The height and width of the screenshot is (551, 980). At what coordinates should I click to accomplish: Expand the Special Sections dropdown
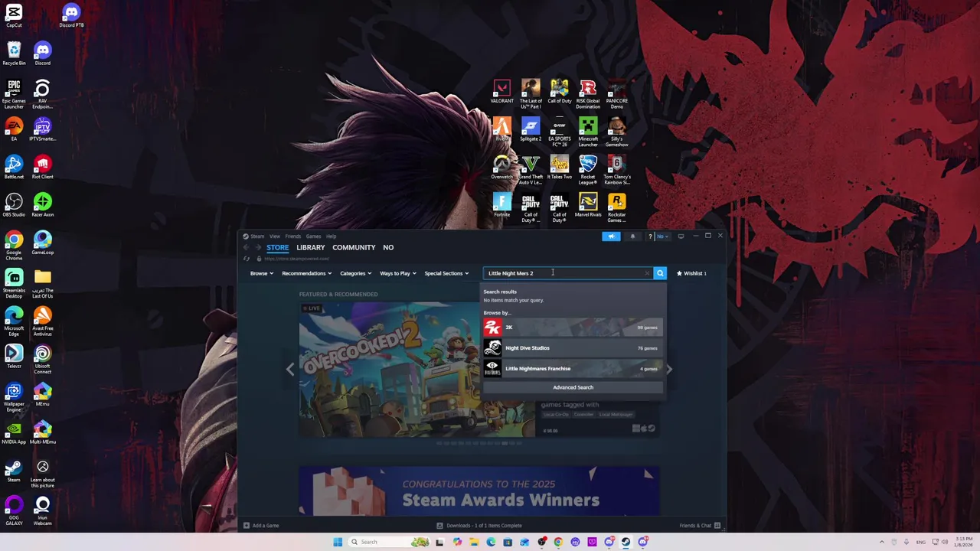click(x=446, y=273)
